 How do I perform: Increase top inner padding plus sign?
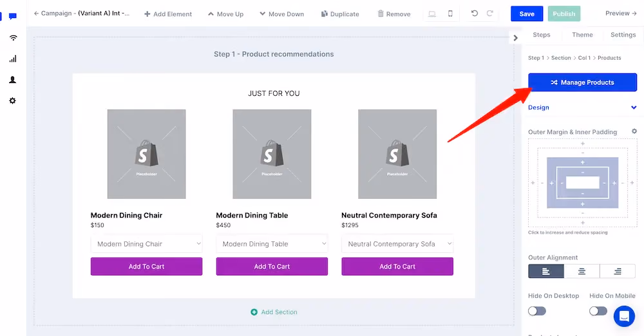pyautogui.click(x=582, y=163)
